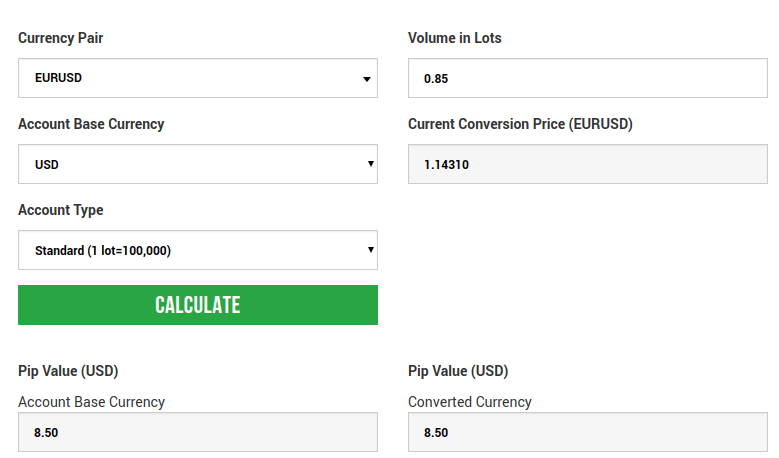Click the Converted Currency caption text
Screen dimensions: 779x458
[469, 402]
